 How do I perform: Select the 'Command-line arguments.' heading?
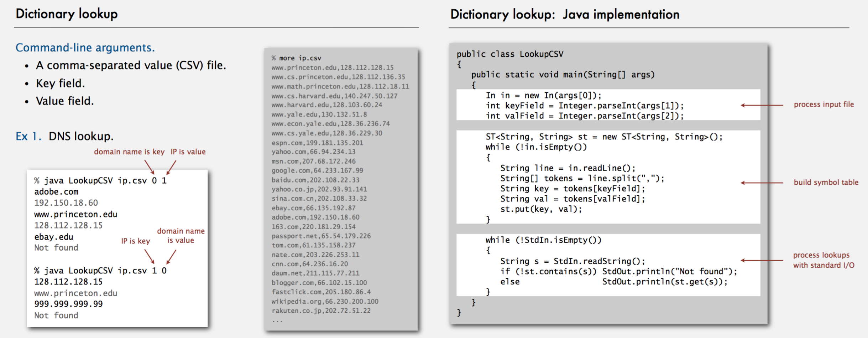pyautogui.click(x=85, y=47)
